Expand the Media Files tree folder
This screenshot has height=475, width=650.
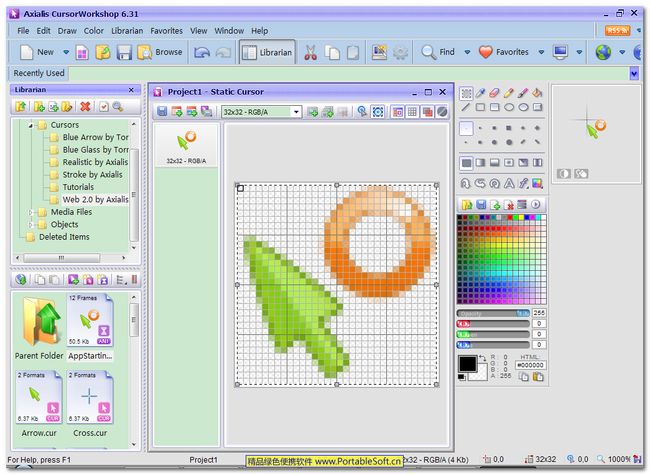pyautogui.click(x=30, y=212)
